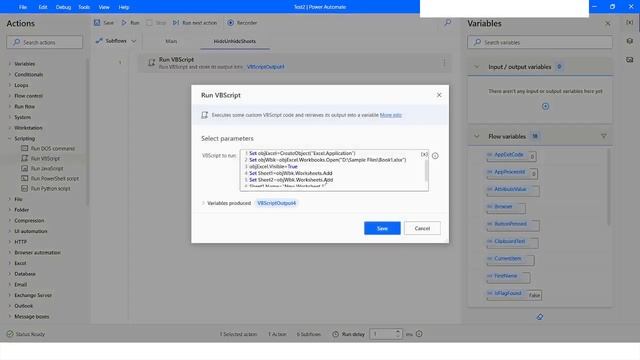Click the Run delay value field
640x360 pixels.
click(382, 334)
